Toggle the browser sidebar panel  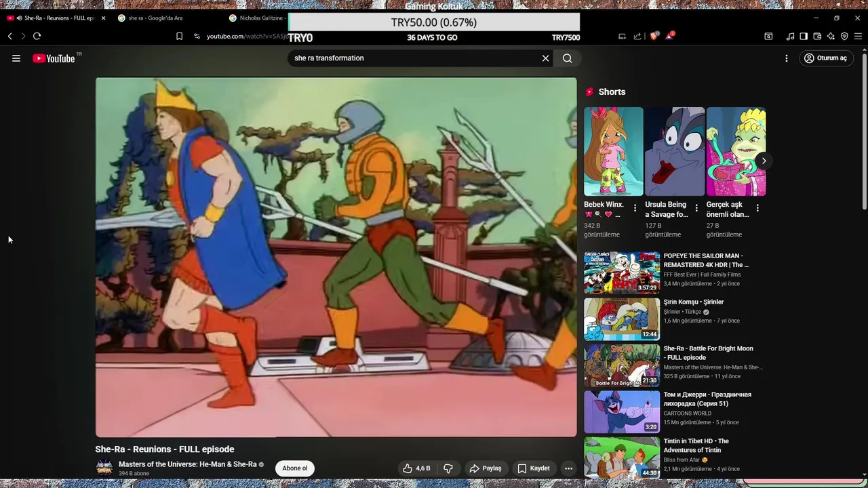[804, 36]
